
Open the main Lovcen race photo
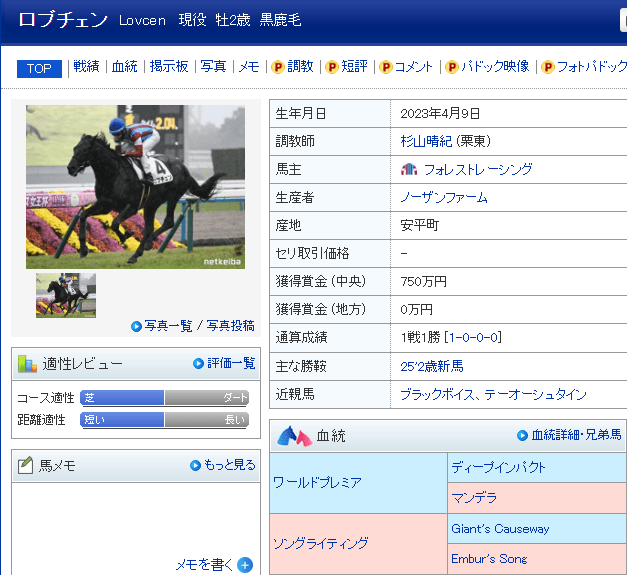[136, 187]
